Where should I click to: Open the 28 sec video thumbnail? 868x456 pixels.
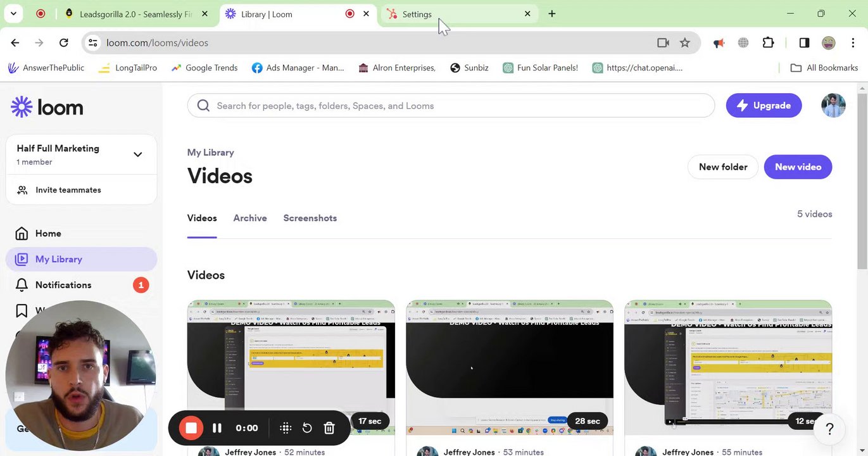(x=510, y=368)
